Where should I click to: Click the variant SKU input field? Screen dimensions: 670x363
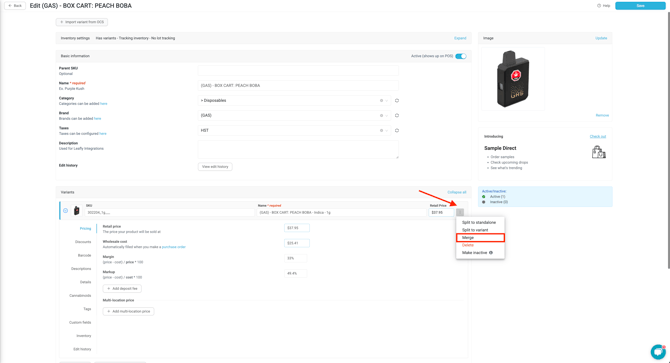[170, 212]
